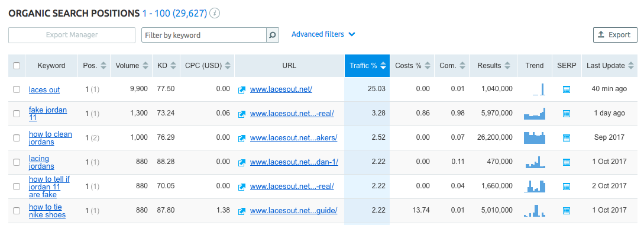The image size is (644, 225).
Task: Open the Export Manager button
Action: [72, 35]
